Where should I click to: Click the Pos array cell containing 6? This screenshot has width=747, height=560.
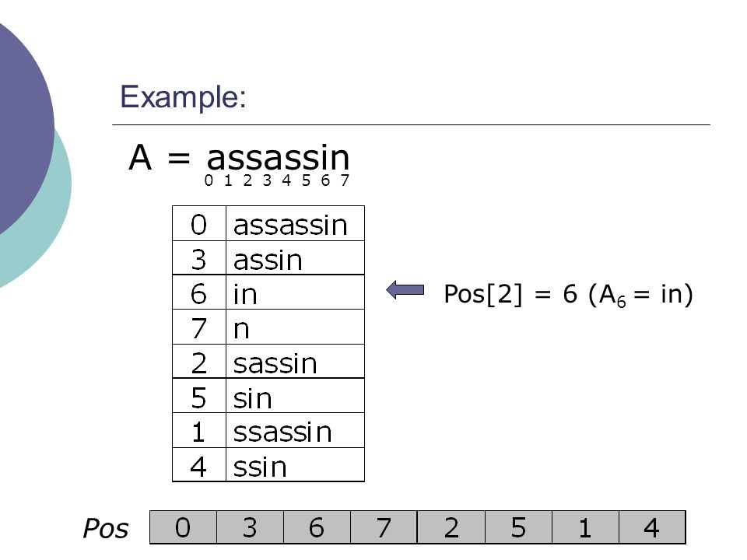[x=317, y=527]
